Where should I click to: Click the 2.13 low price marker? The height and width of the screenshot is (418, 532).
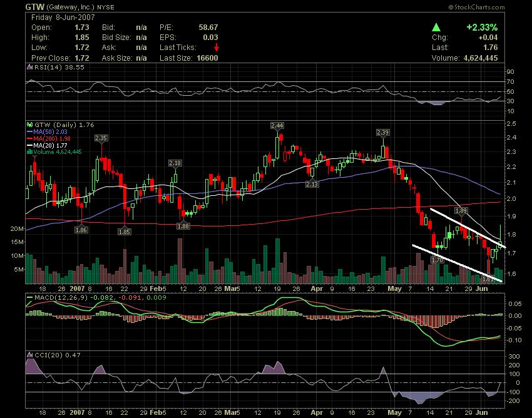(x=312, y=184)
